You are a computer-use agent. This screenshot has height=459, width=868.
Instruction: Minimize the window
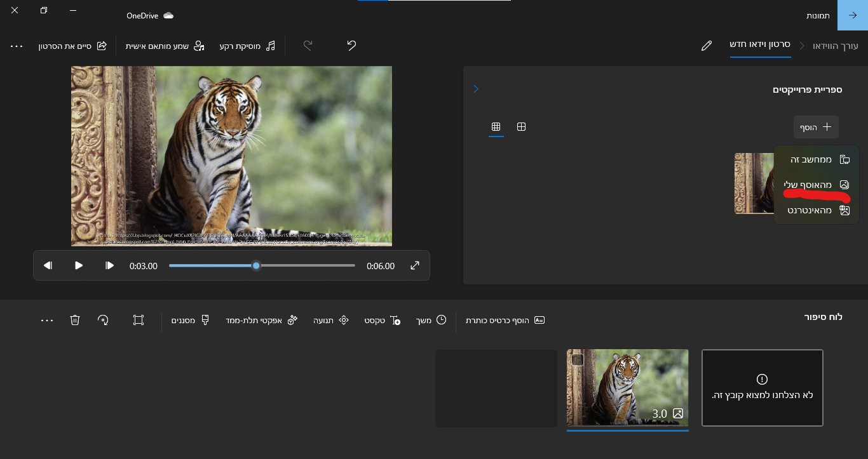[73, 11]
